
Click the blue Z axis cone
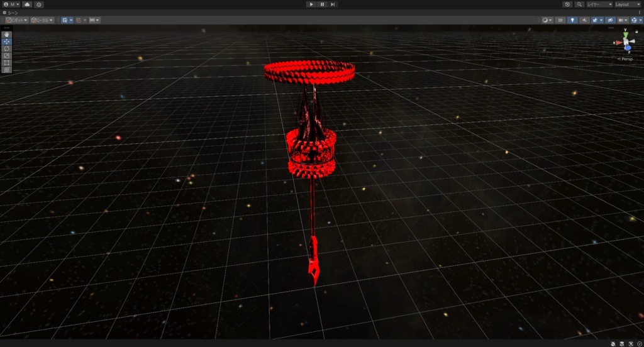pyautogui.click(x=628, y=48)
